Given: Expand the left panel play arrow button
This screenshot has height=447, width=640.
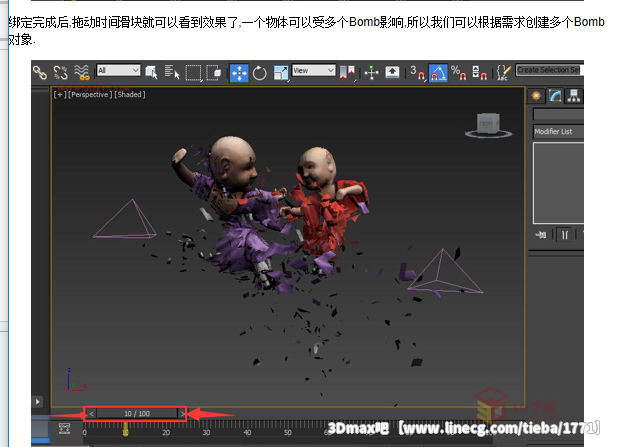Looking at the screenshot, I should point(38,402).
